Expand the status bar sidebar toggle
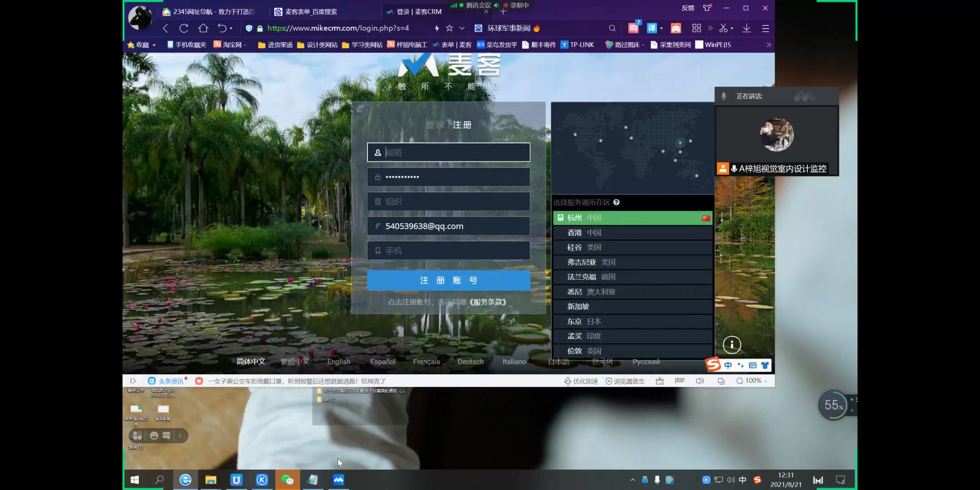The height and width of the screenshot is (490, 980). (133, 381)
